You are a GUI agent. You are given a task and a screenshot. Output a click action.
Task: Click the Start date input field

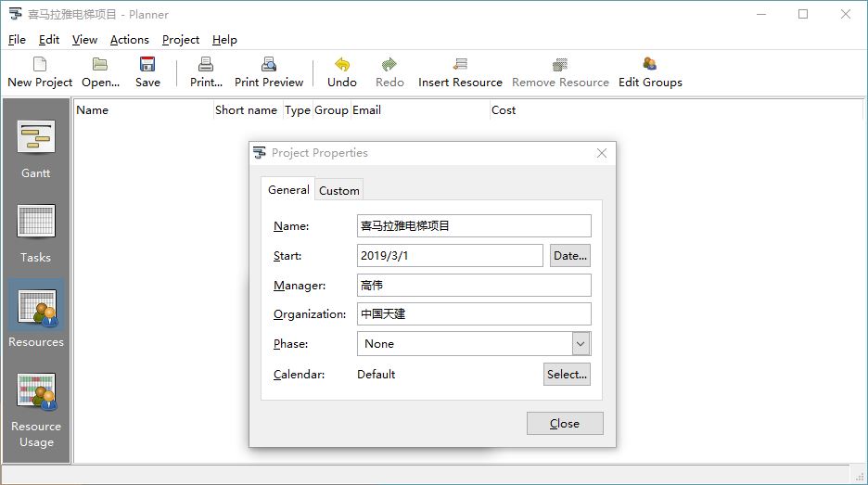[x=450, y=256]
